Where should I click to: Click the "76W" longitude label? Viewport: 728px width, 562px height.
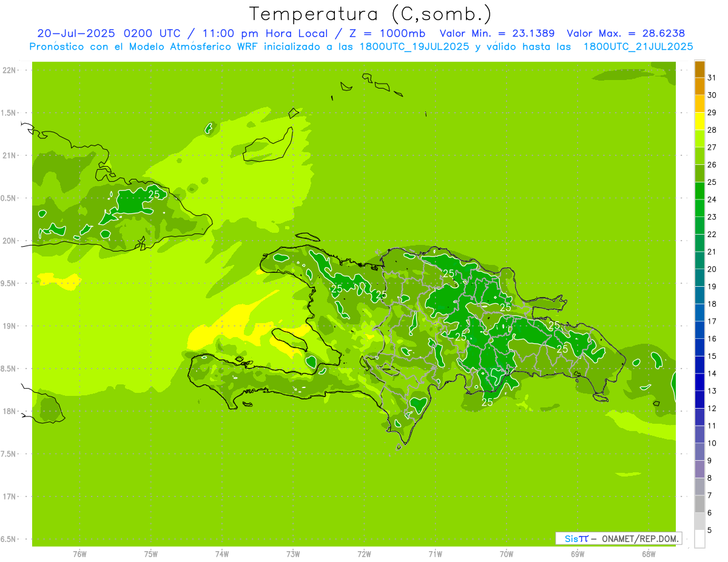[x=79, y=555]
